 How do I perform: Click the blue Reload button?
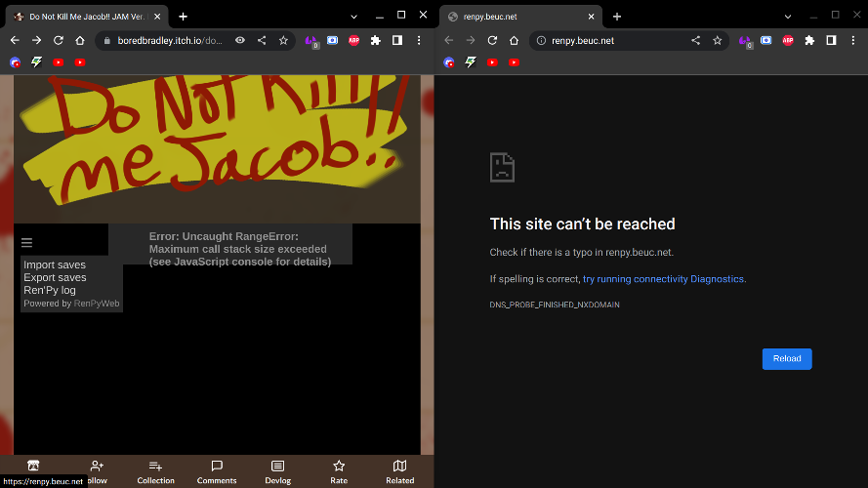787,359
